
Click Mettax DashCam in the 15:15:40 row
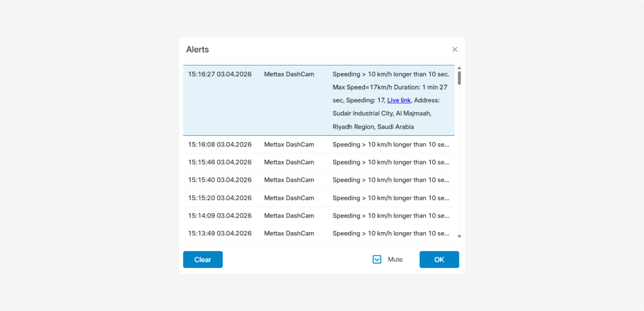point(289,180)
